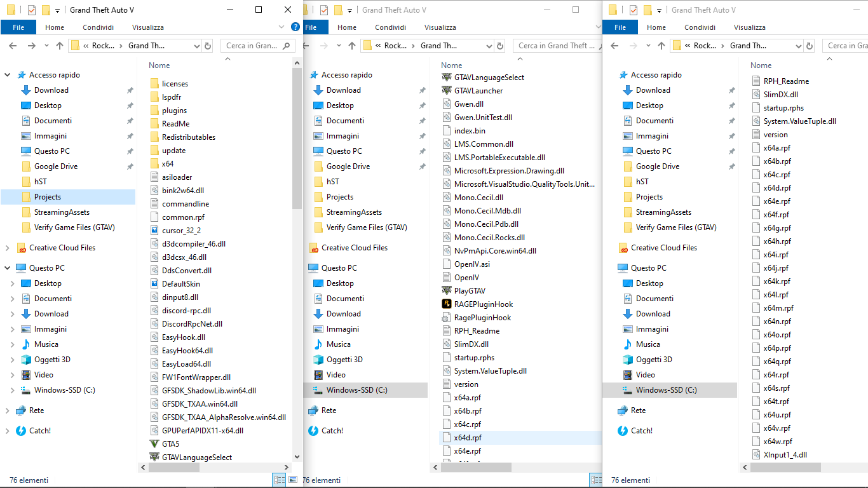Open File menu in the right window
868x488 pixels.
(620, 27)
